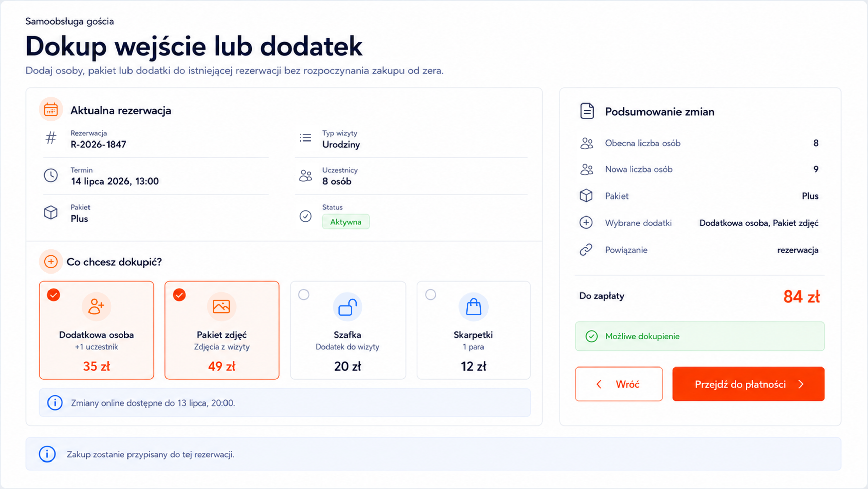Click the plus-circle icon beside Wybrane dodatki
Viewport: 868px width, 489px height.
(586, 223)
